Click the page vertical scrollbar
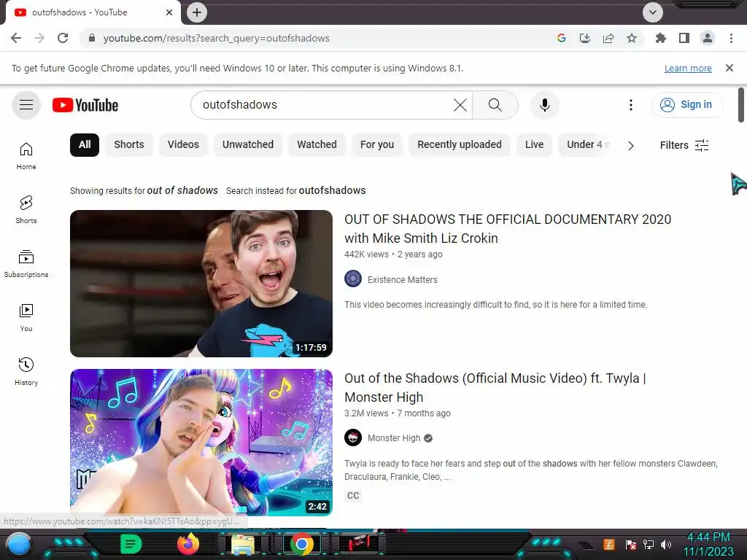Viewport: 747px width, 560px height. [741, 105]
